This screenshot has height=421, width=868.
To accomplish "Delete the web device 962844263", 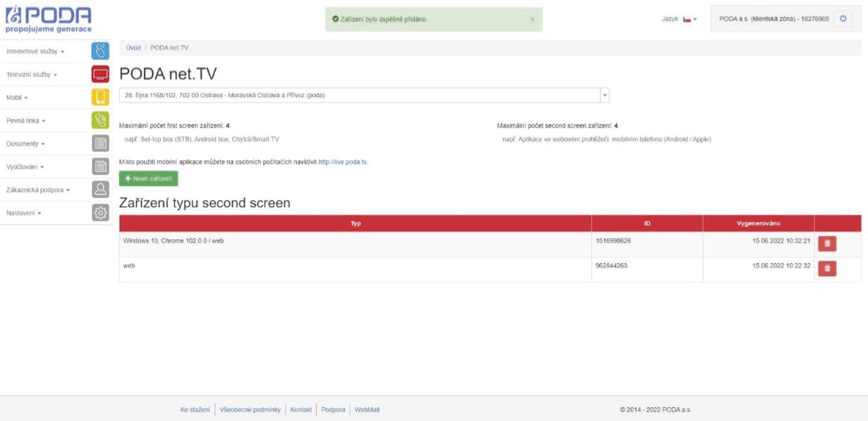I will pos(827,268).
